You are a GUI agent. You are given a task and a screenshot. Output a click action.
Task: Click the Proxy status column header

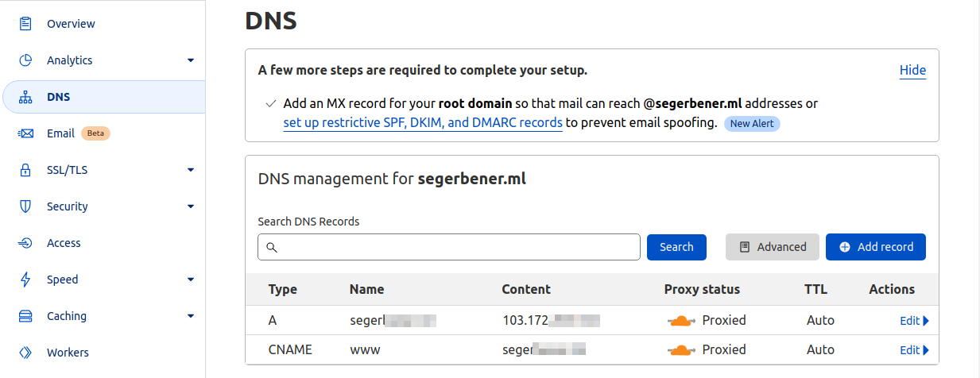pyautogui.click(x=702, y=289)
